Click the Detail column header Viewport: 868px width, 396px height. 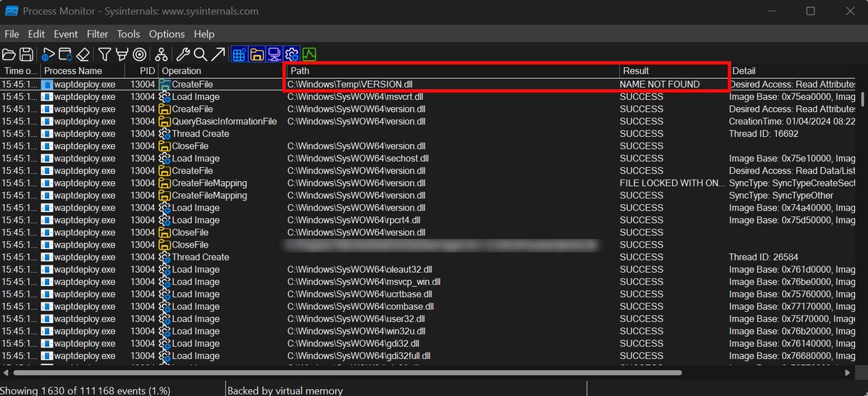793,71
